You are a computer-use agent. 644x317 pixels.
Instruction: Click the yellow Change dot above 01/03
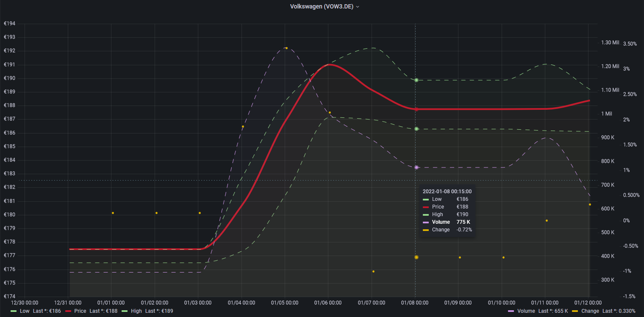[x=200, y=213]
